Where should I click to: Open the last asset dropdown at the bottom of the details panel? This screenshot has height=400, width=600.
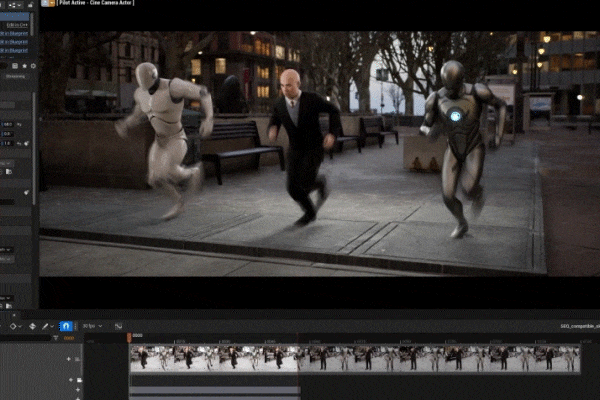tap(6, 298)
